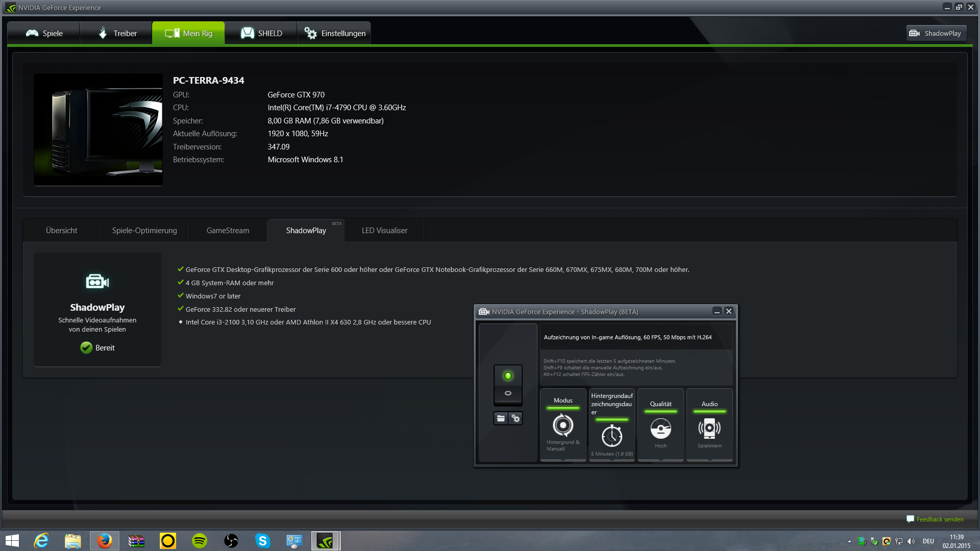The width and height of the screenshot is (980, 551).
Task: Toggle the ShadowPlay on/off power switch
Action: click(508, 384)
